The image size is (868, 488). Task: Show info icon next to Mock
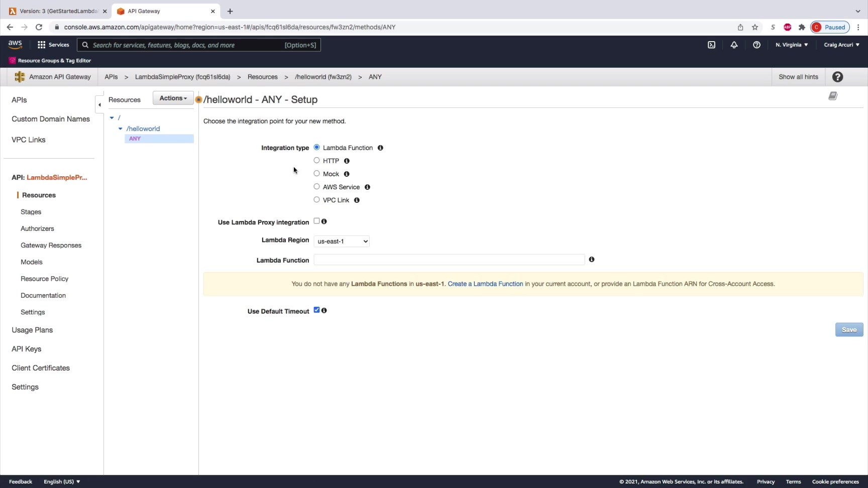[347, 174]
